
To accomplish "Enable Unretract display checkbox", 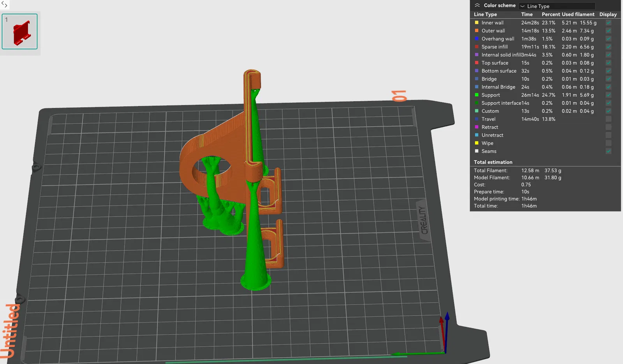I will [x=608, y=135].
